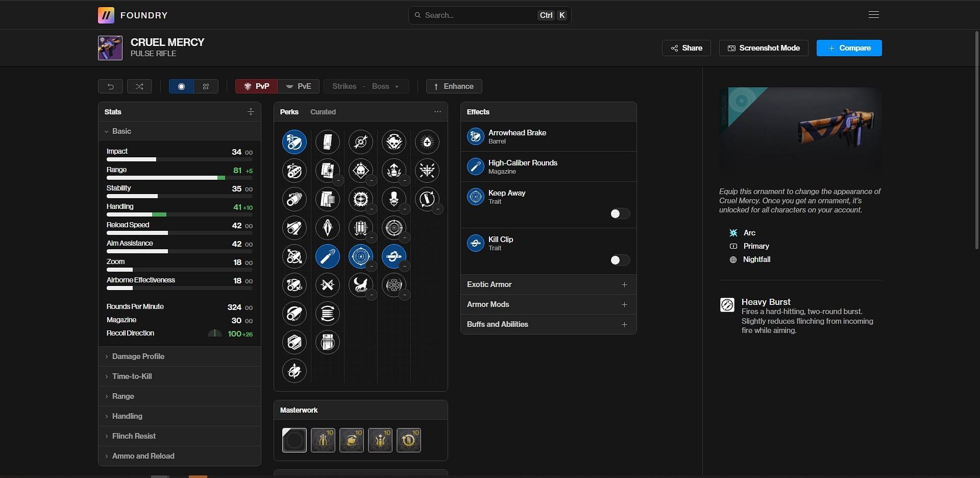This screenshot has height=478, width=980.
Task: Click the search input field
Action: click(480, 15)
